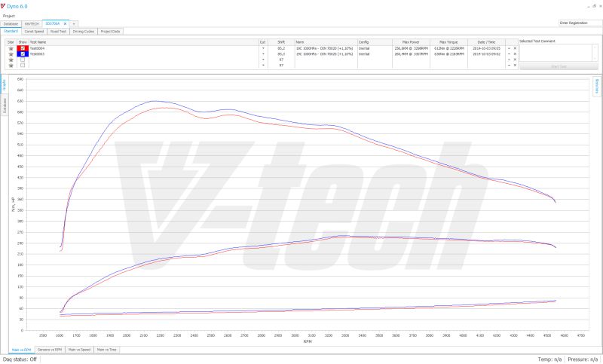Switch to the Sensors vs RPM tab
Image resolution: width=603 pixels, height=364 pixels.
tap(50, 350)
